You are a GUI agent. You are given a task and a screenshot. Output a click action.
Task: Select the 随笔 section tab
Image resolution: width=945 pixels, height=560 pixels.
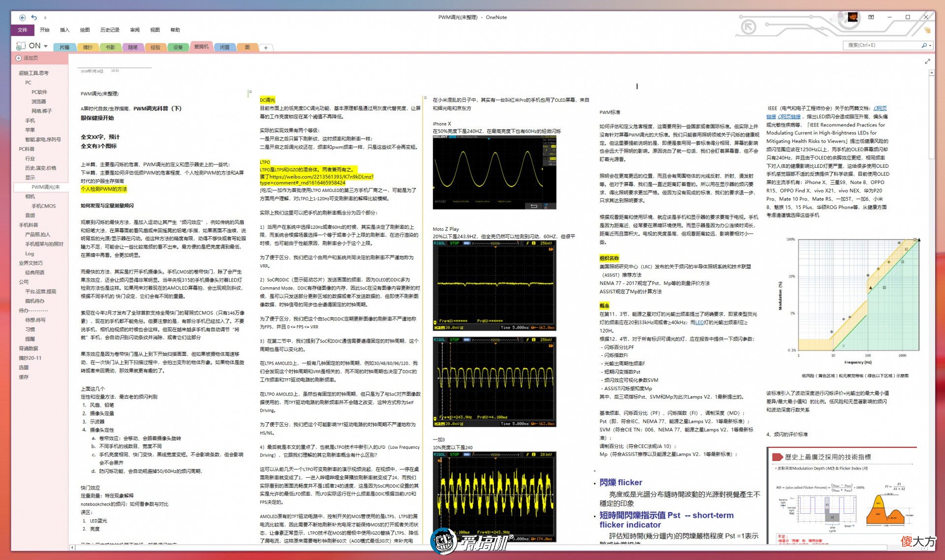(133, 47)
